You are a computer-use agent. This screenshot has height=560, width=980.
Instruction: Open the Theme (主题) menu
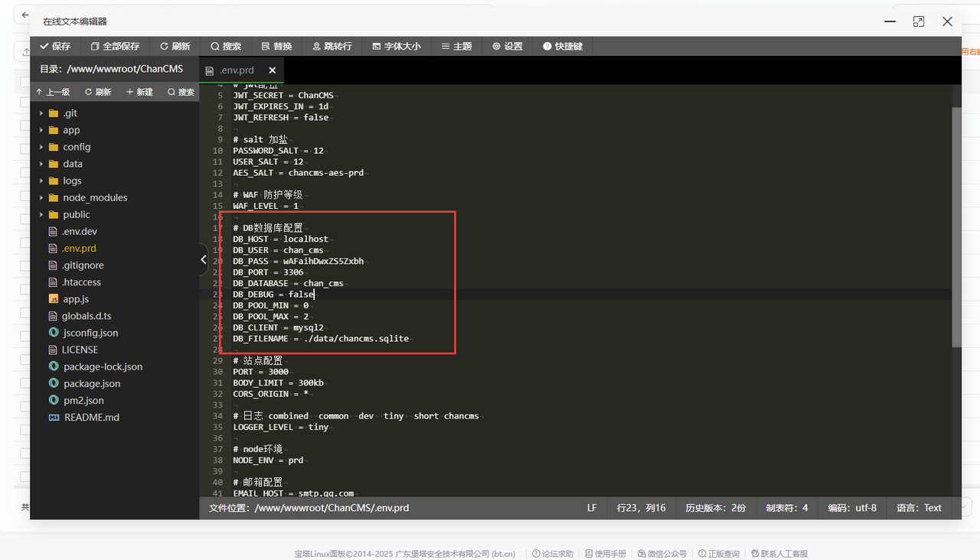[456, 47]
